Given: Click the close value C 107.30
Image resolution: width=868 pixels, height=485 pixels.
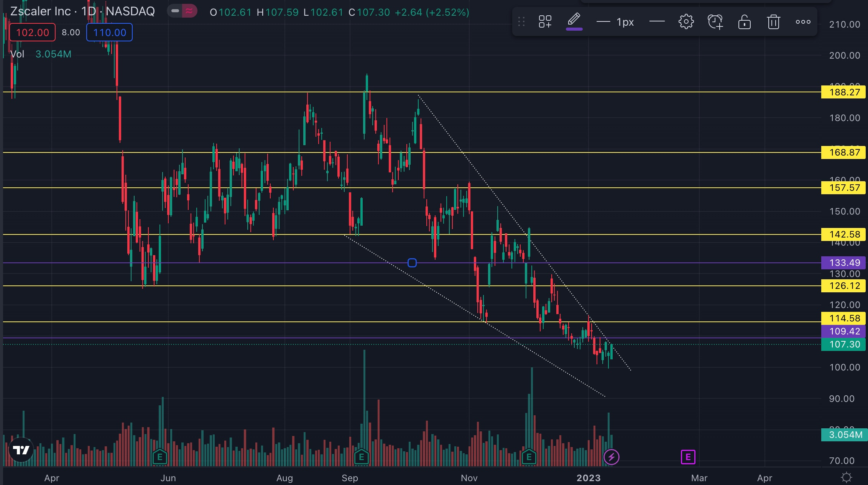Looking at the screenshot, I should click(x=369, y=12).
